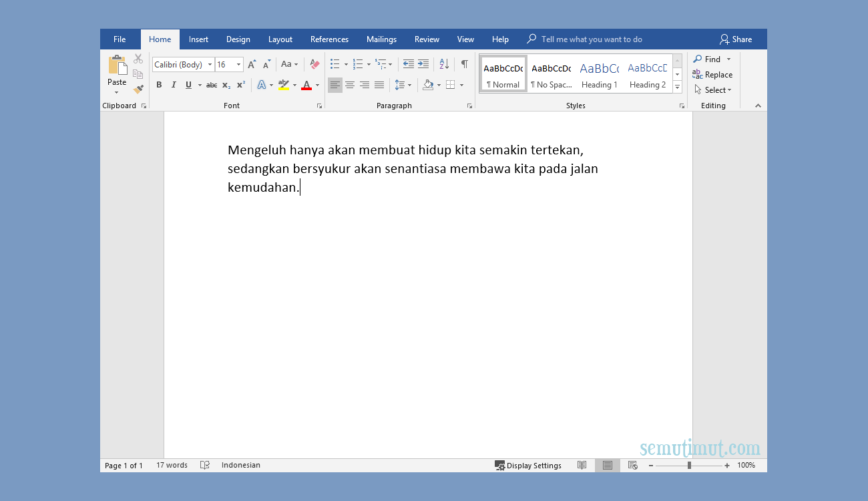Switch to the References tab

[x=329, y=39]
